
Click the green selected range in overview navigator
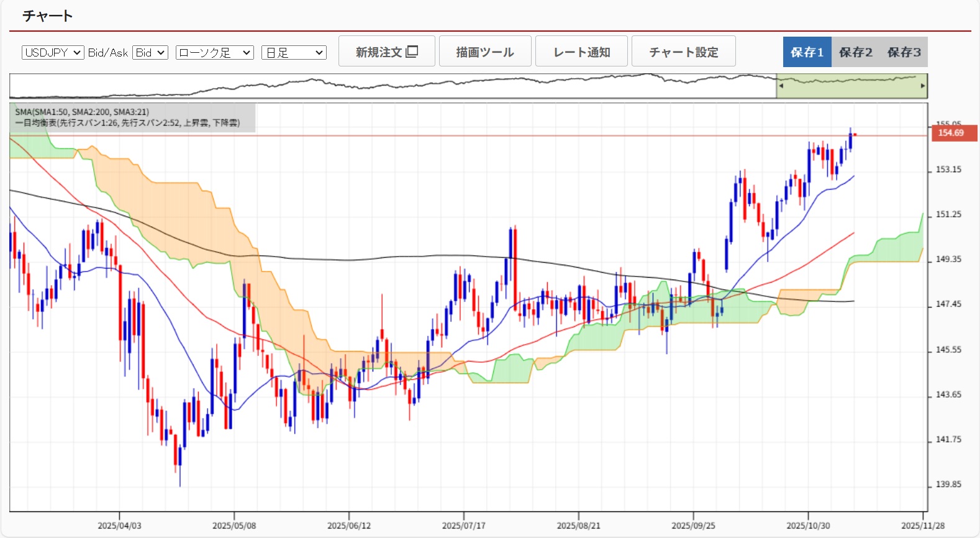click(851, 87)
